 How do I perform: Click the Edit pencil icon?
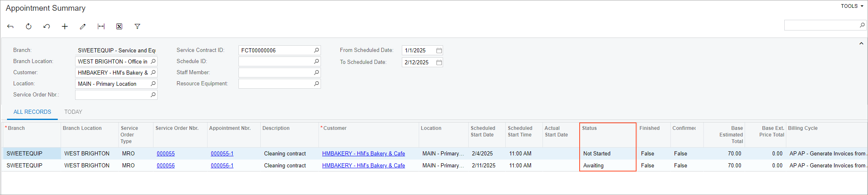(83, 26)
